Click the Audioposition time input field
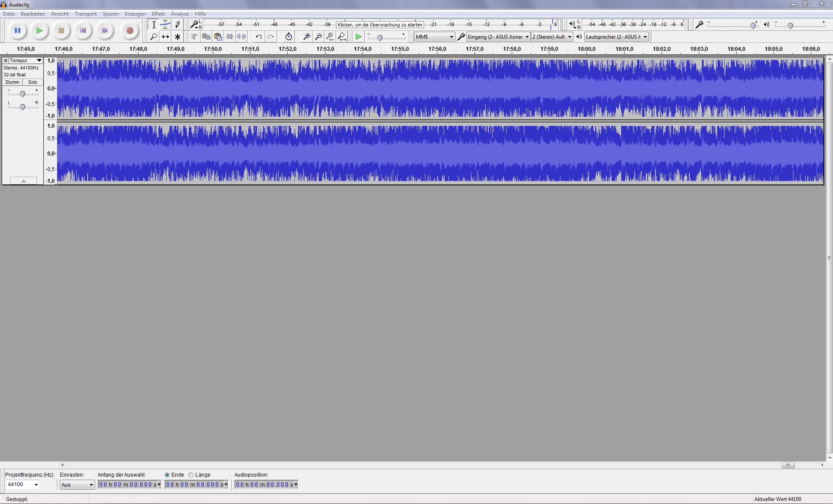Viewport: 833px width, 504px height. click(x=264, y=484)
